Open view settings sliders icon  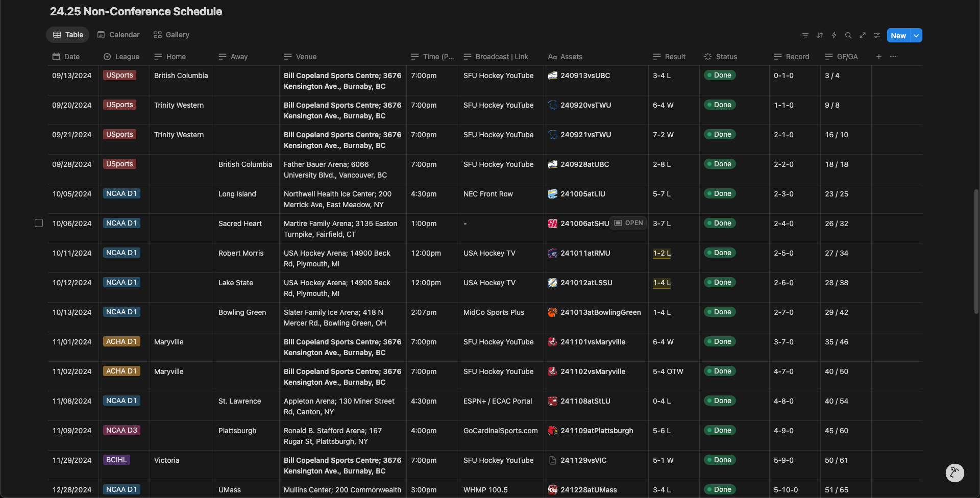876,35
